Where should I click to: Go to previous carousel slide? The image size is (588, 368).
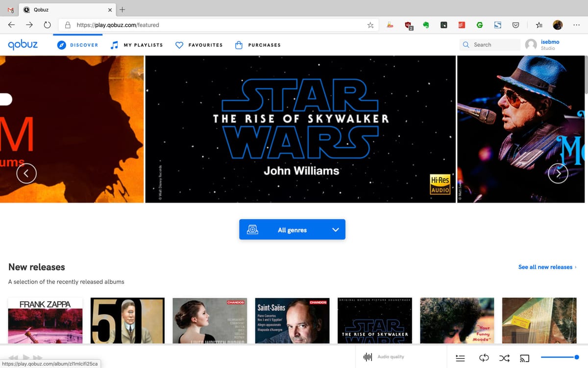26,173
